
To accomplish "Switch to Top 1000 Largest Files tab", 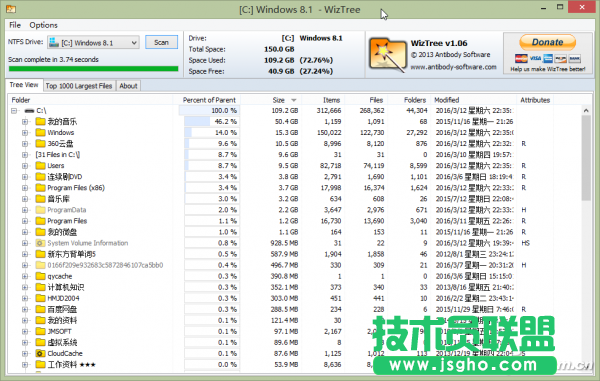I will click(79, 86).
